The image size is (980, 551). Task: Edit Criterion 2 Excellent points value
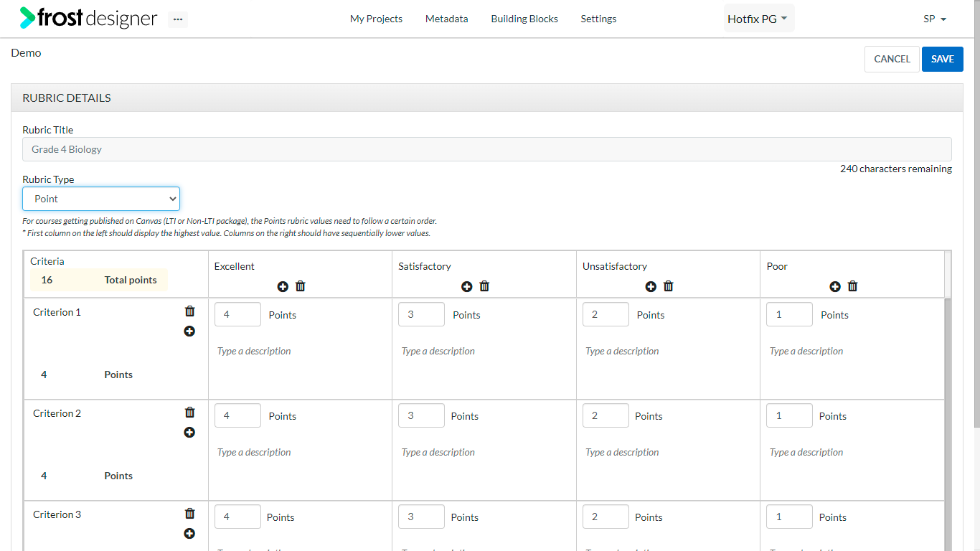[237, 415]
